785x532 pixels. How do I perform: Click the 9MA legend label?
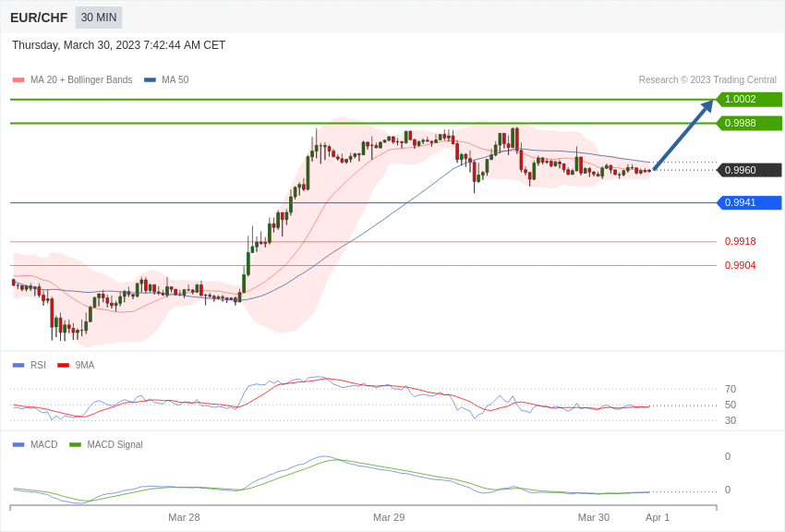pos(85,366)
